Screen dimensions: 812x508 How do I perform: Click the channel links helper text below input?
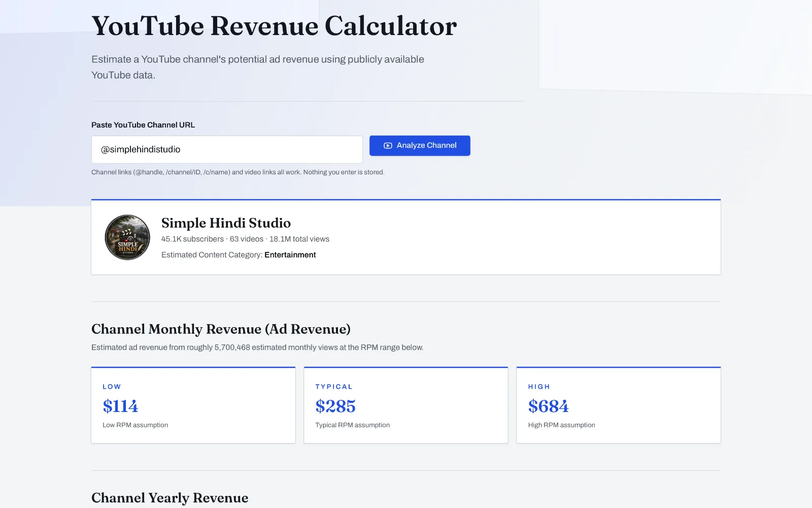pos(238,172)
